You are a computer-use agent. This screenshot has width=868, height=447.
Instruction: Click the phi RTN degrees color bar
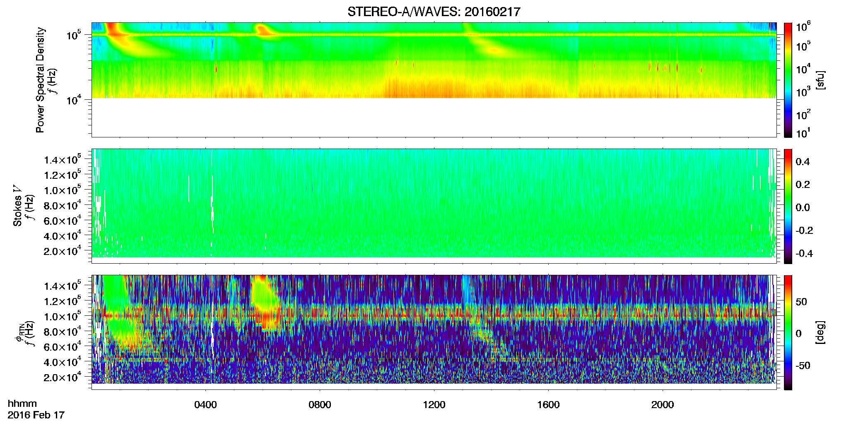(788, 332)
